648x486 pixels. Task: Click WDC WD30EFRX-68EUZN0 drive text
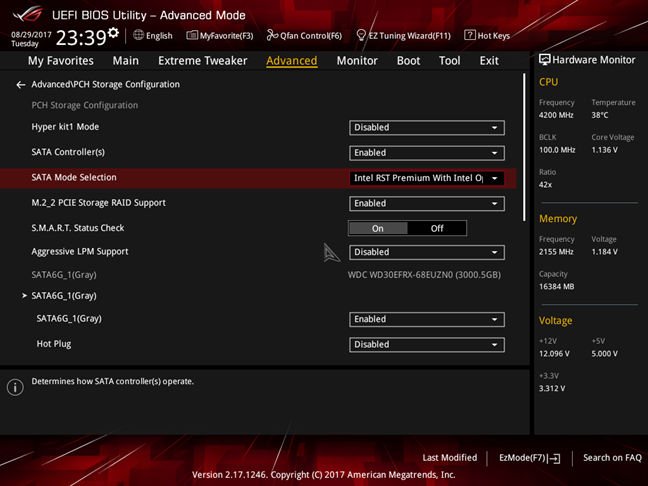[424, 275]
